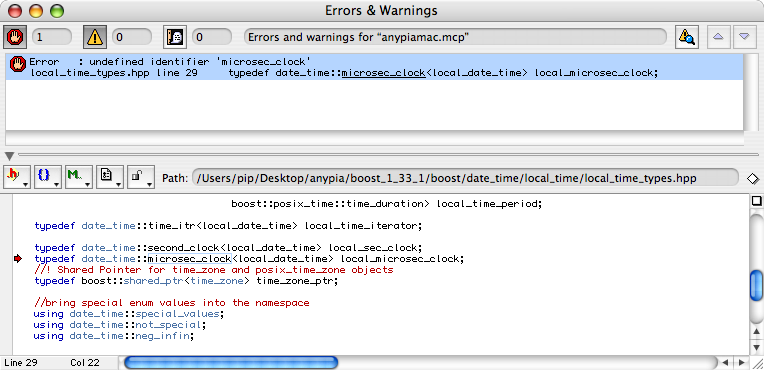Minimize the Errors & Warnings window

coord(36,10)
